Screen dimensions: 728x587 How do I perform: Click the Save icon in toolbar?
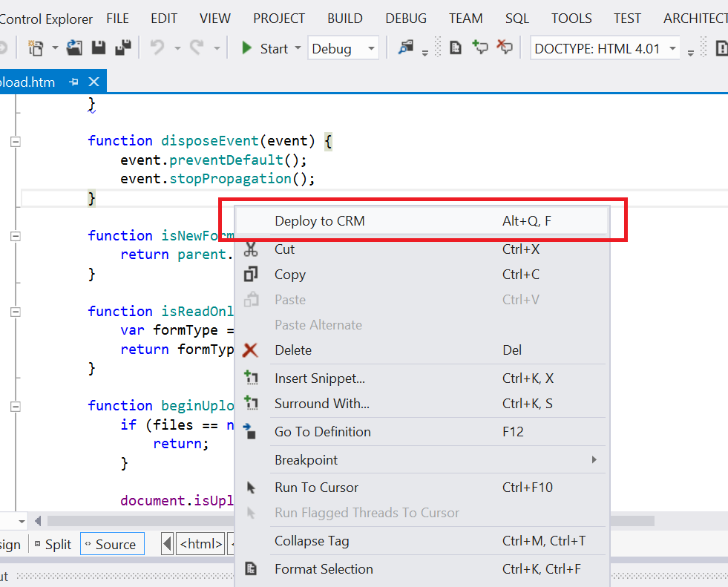(98, 48)
